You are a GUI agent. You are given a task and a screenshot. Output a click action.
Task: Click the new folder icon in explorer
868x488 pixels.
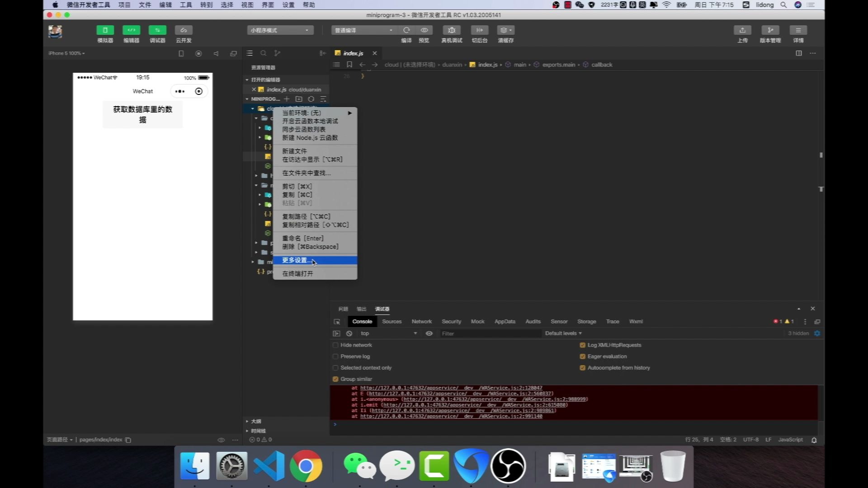pyautogui.click(x=299, y=99)
